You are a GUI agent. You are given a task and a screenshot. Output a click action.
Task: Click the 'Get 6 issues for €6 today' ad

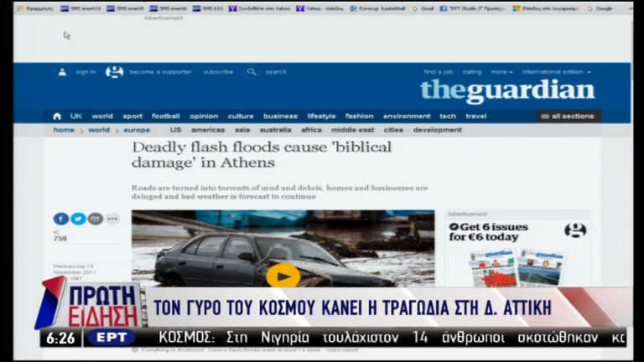(517, 252)
